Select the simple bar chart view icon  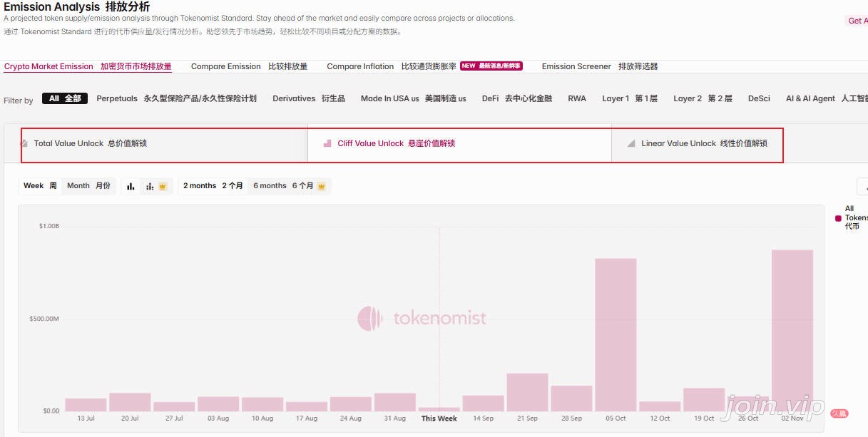point(131,186)
